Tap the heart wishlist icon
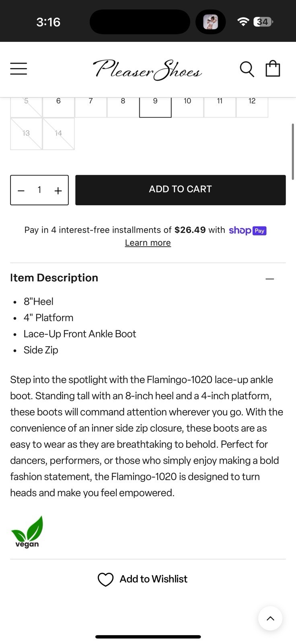Screen dimensions: 296x644 [106, 579]
